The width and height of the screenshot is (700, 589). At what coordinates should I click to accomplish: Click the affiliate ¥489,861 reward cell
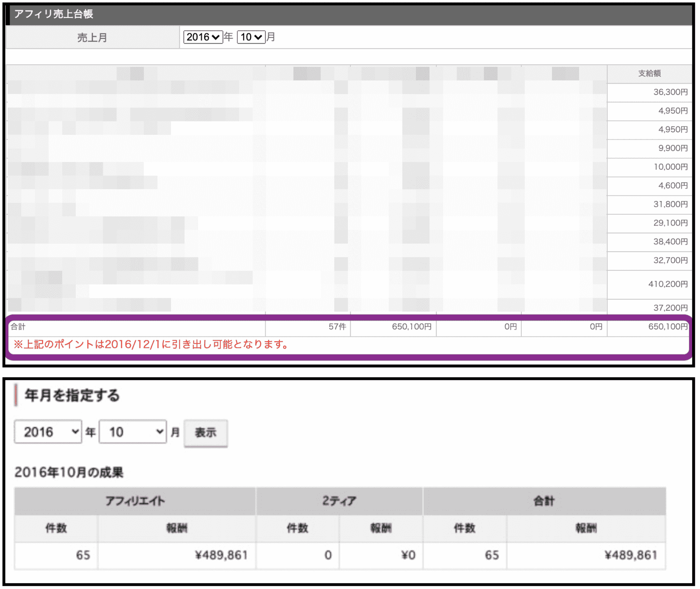(221, 555)
